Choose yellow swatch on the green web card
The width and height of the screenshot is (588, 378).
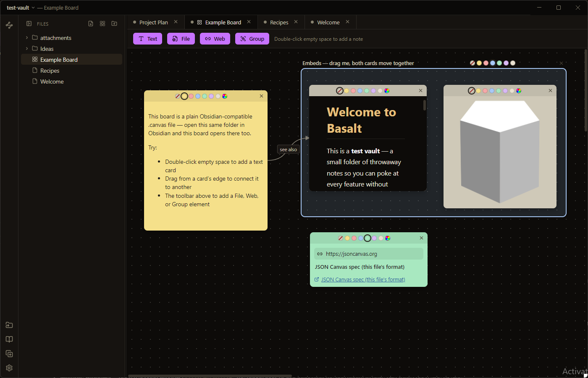[x=347, y=238]
